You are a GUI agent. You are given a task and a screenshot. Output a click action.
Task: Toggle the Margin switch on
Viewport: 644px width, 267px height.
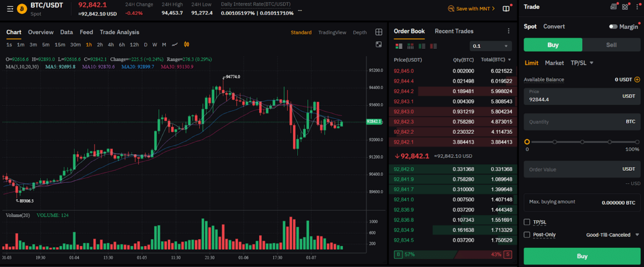[613, 26]
